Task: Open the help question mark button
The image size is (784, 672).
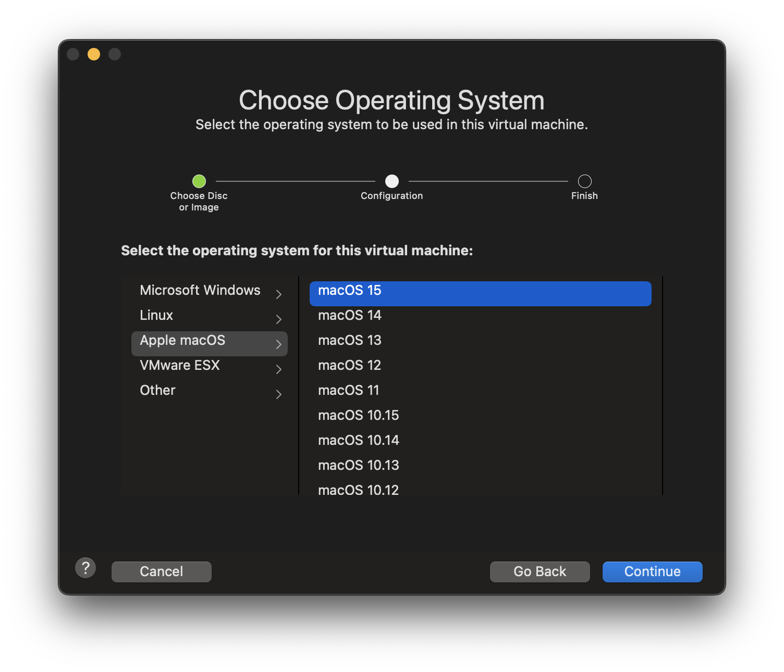Action: (x=85, y=568)
